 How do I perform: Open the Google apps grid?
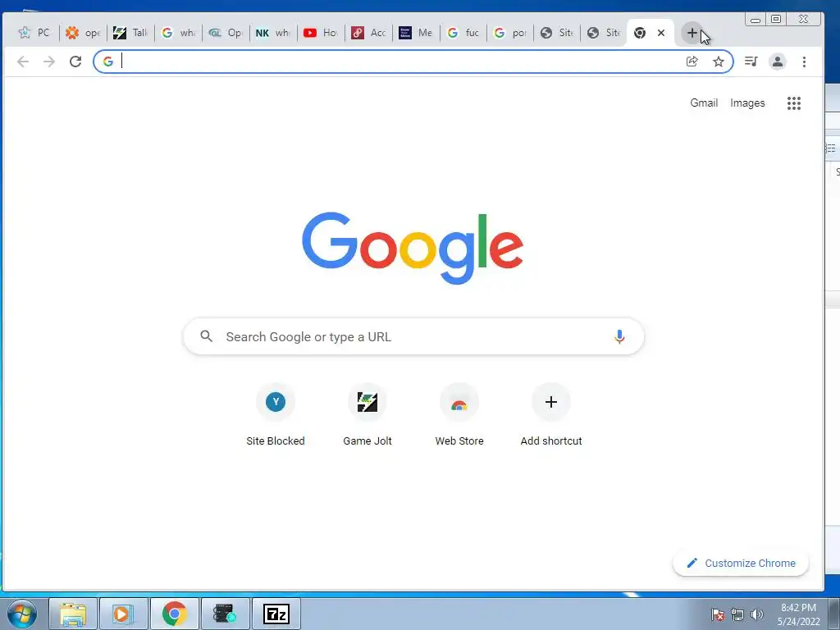click(794, 103)
